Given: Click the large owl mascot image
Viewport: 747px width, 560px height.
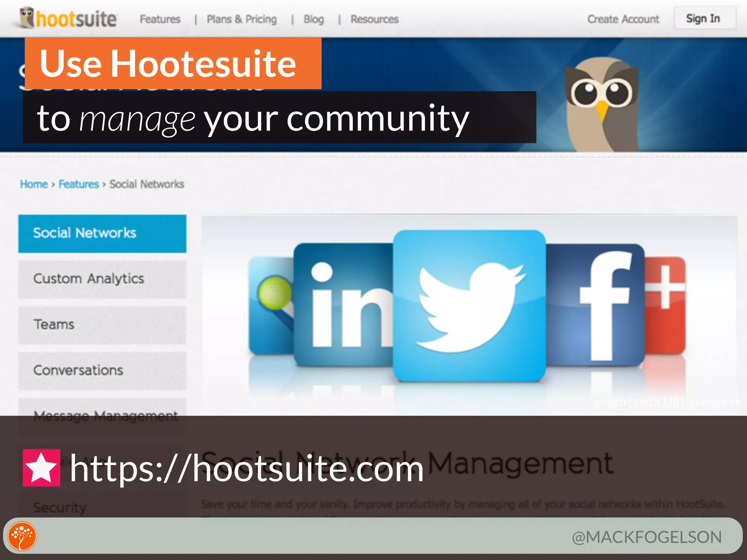Looking at the screenshot, I should point(601,105).
